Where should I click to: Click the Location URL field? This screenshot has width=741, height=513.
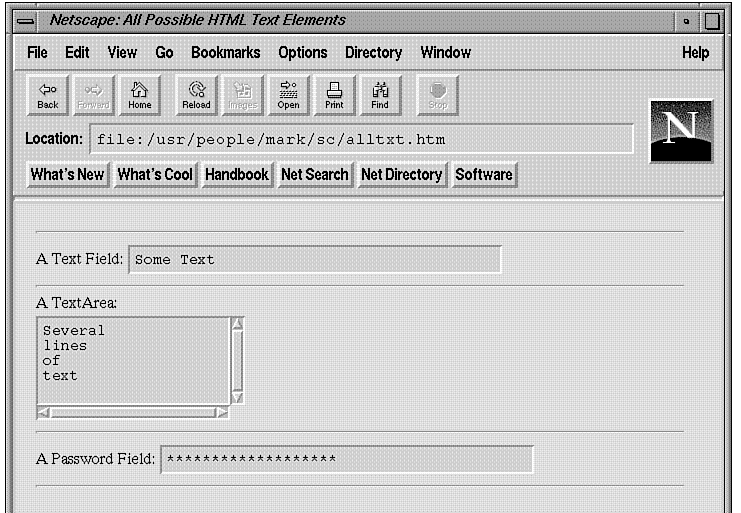(x=361, y=139)
